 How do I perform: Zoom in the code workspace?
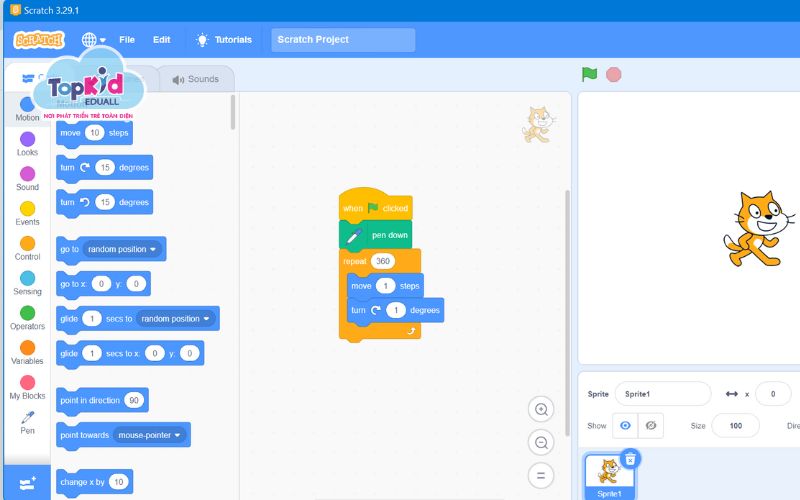(541, 409)
